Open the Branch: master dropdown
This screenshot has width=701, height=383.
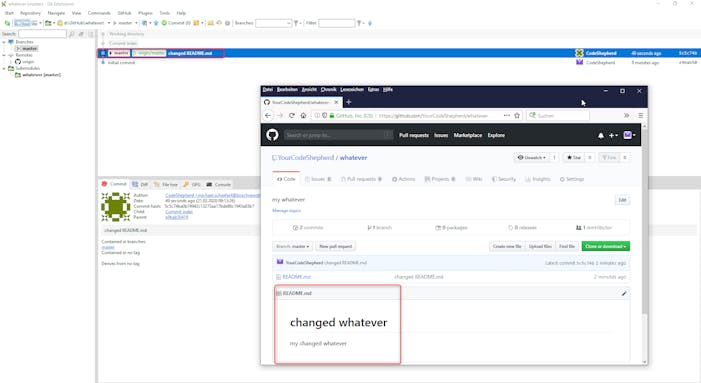pos(292,247)
